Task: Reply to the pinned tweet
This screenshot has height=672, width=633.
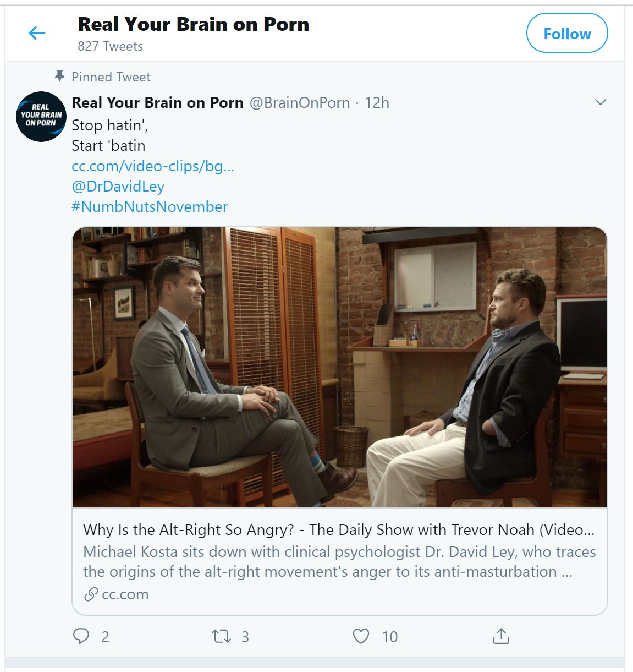Action: (81, 636)
